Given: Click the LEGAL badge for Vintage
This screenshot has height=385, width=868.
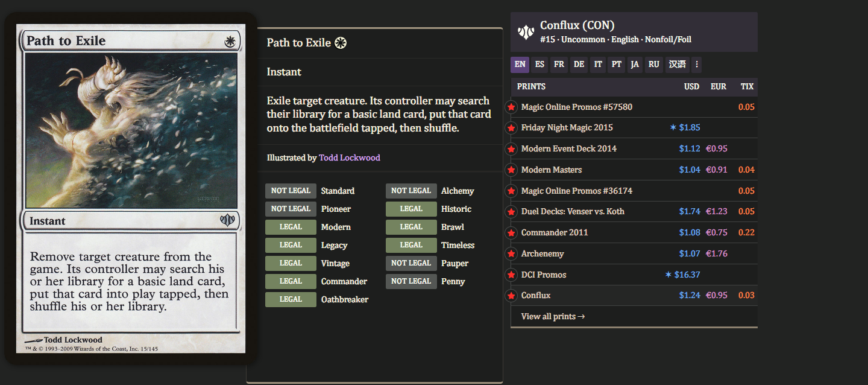Looking at the screenshot, I should (291, 264).
